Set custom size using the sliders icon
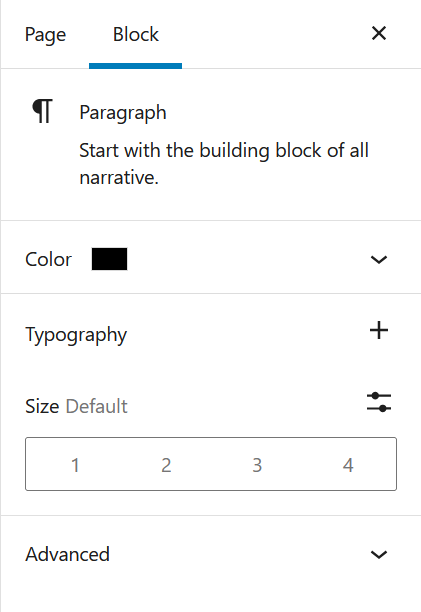 [x=379, y=402]
